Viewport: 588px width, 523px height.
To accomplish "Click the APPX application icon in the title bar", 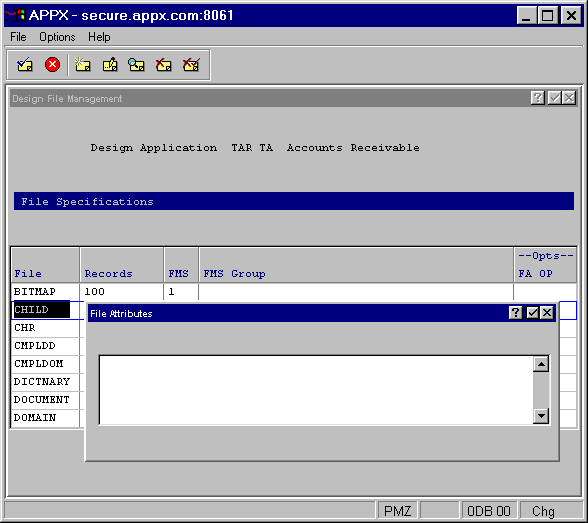I will 15,15.
